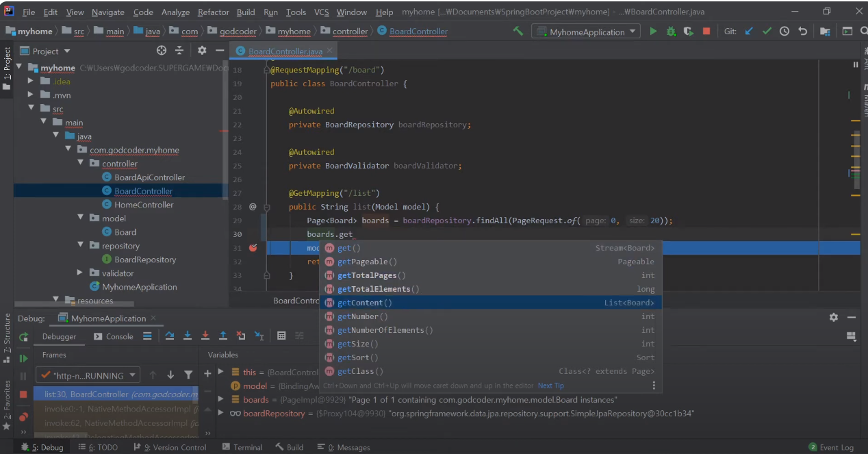Open the Tools menu
Screen dimensions: 868x454
(296, 12)
